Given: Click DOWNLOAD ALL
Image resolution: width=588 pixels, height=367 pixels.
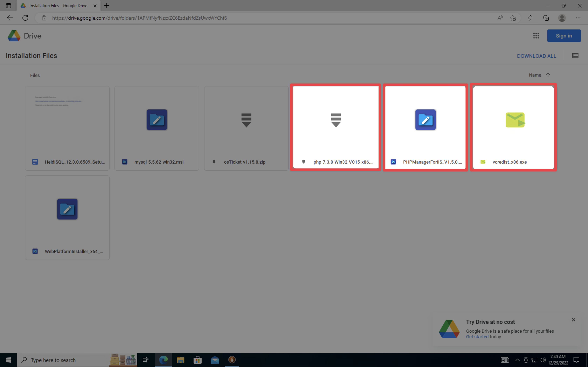Looking at the screenshot, I should [x=536, y=56].
